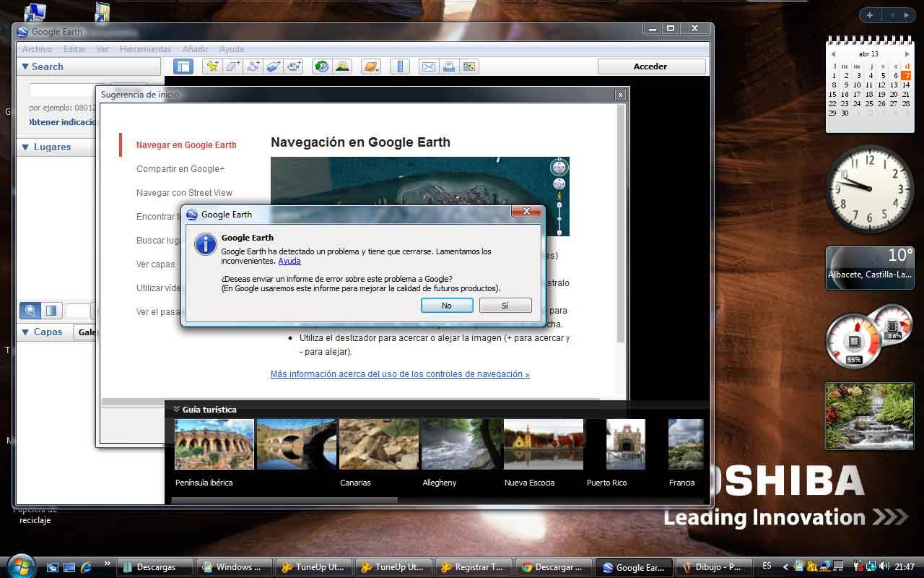The height and width of the screenshot is (578, 924).
Task: Click the add image overlay icon
Action: [x=273, y=66]
